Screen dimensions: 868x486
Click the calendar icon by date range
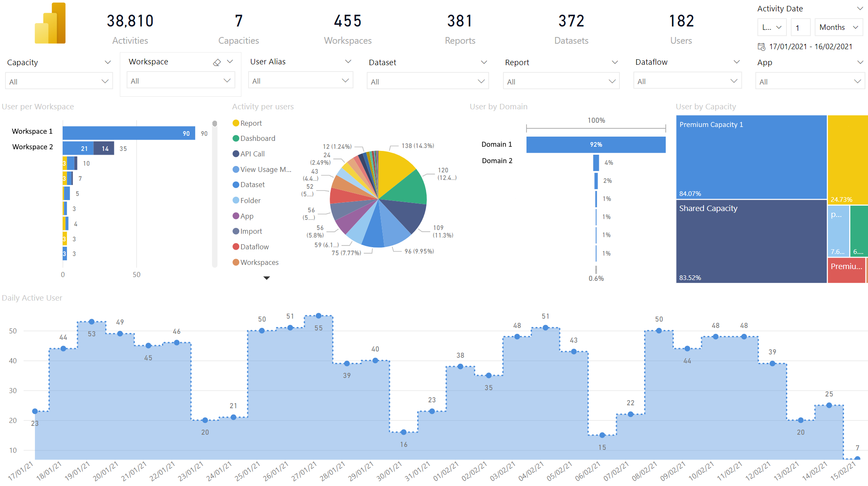[761, 47]
